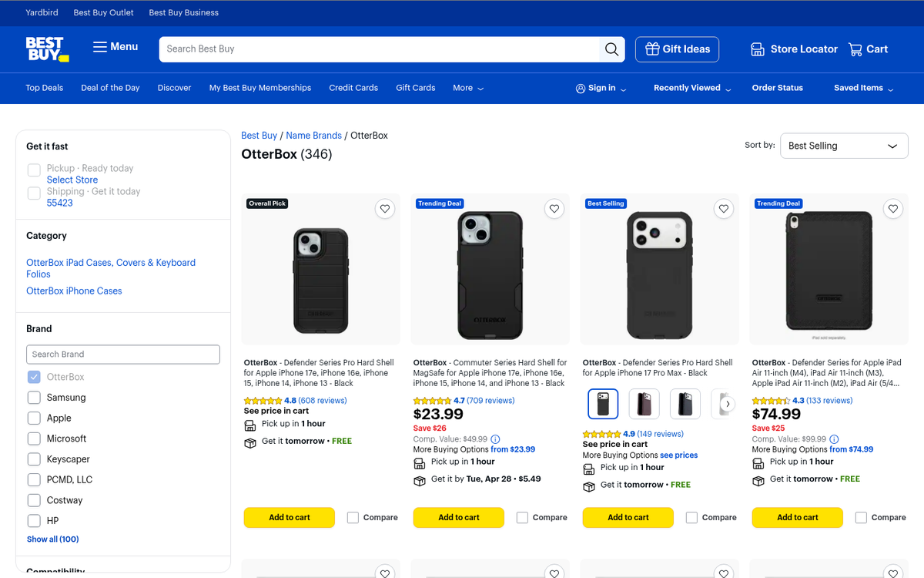This screenshot has width=924, height=578.
Task: Open the Gift Ideas gift box icon
Action: 653,49
